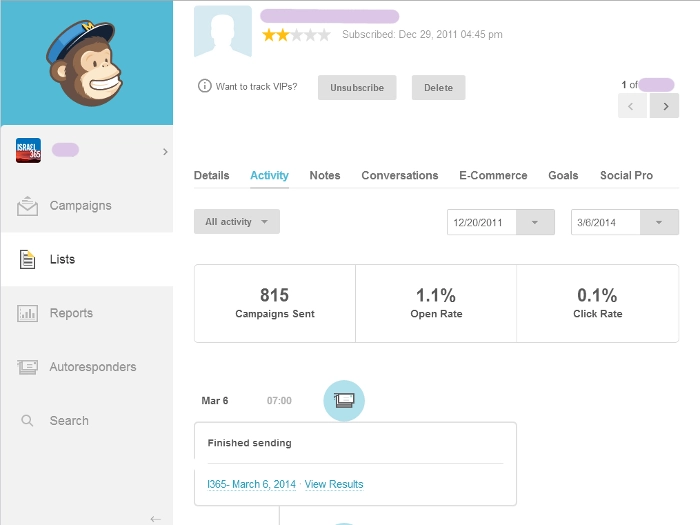The image size is (700, 525).
Task: Switch to the Conversations tab
Action: point(400,175)
